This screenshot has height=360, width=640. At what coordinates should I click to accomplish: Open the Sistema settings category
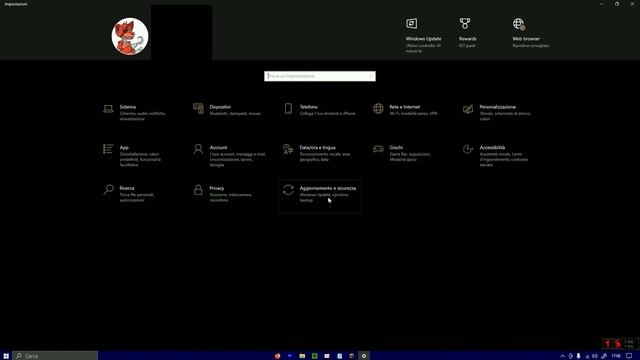136,113
